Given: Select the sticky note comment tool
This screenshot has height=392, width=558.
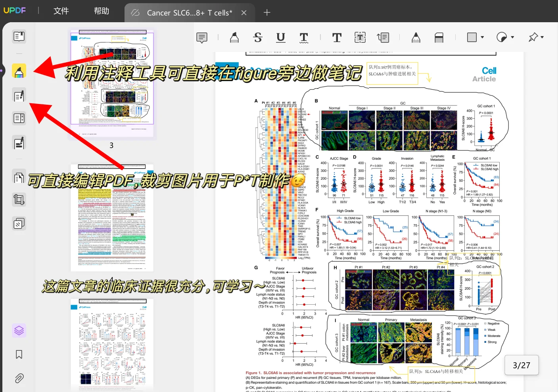Looking at the screenshot, I should (202, 38).
